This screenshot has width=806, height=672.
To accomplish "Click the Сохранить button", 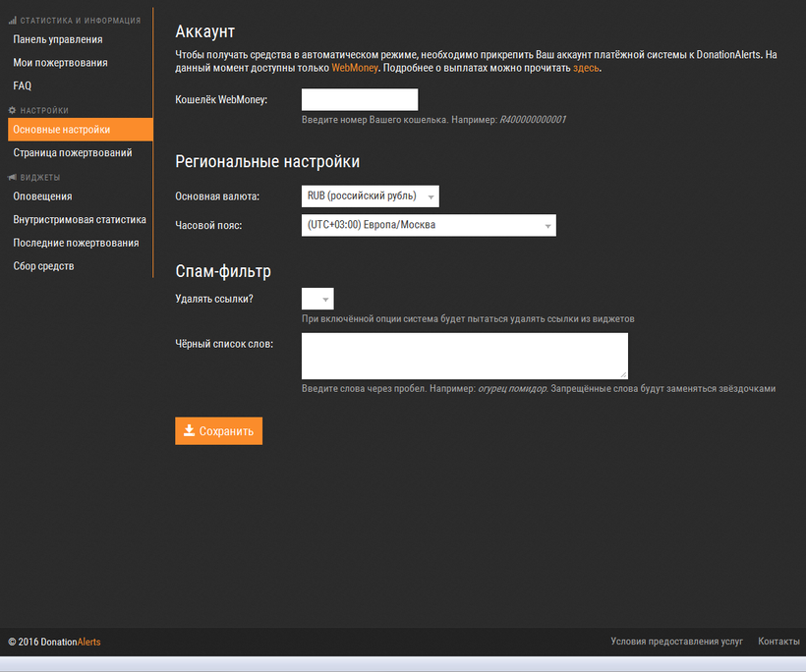I will (218, 431).
